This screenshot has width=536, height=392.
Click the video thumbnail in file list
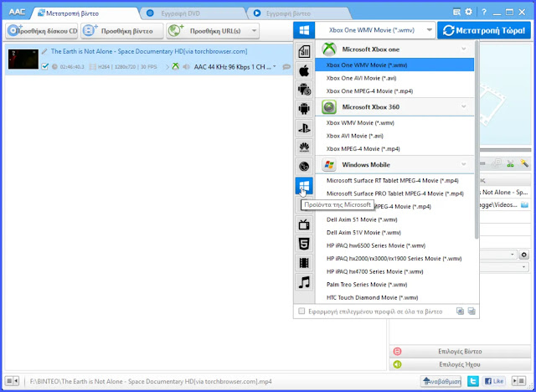(x=23, y=59)
